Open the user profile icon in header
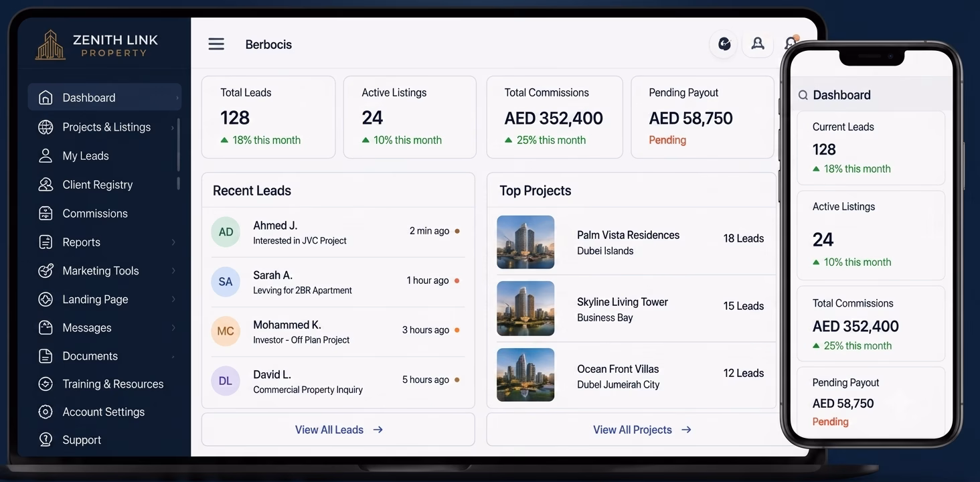The width and height of the screenshot is (980, 482). 758,44
